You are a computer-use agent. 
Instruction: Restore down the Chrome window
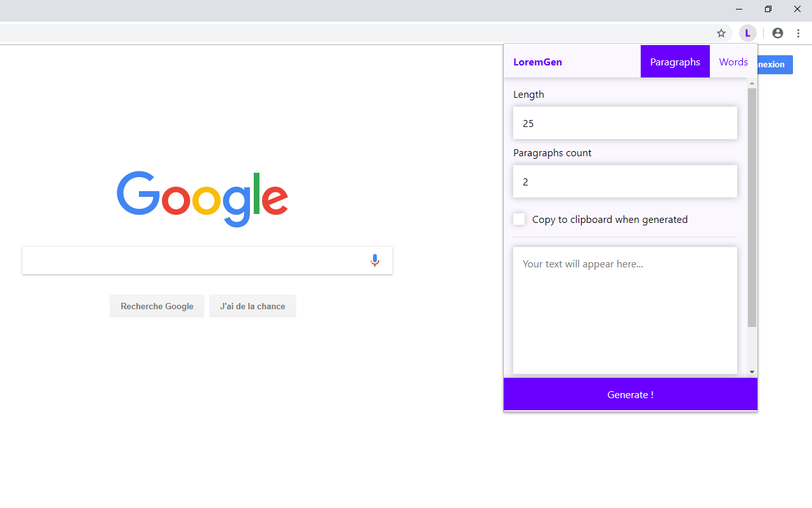pos(768,9)
